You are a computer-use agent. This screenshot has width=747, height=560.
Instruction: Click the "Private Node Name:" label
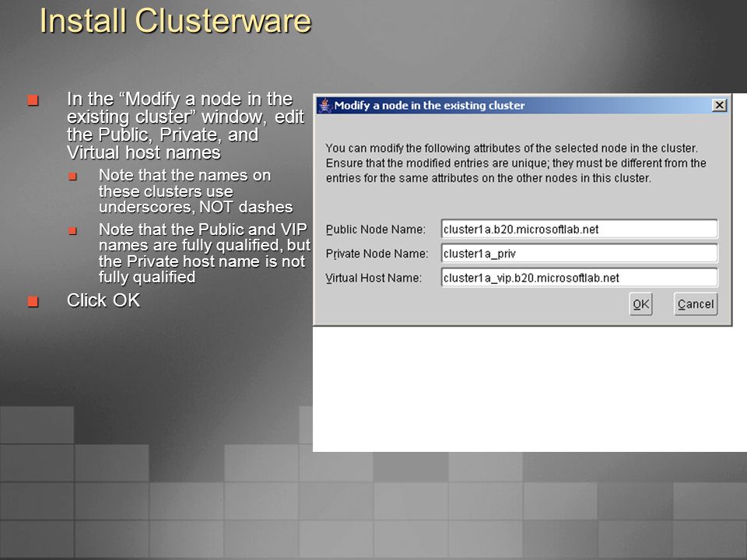[377, 254]
